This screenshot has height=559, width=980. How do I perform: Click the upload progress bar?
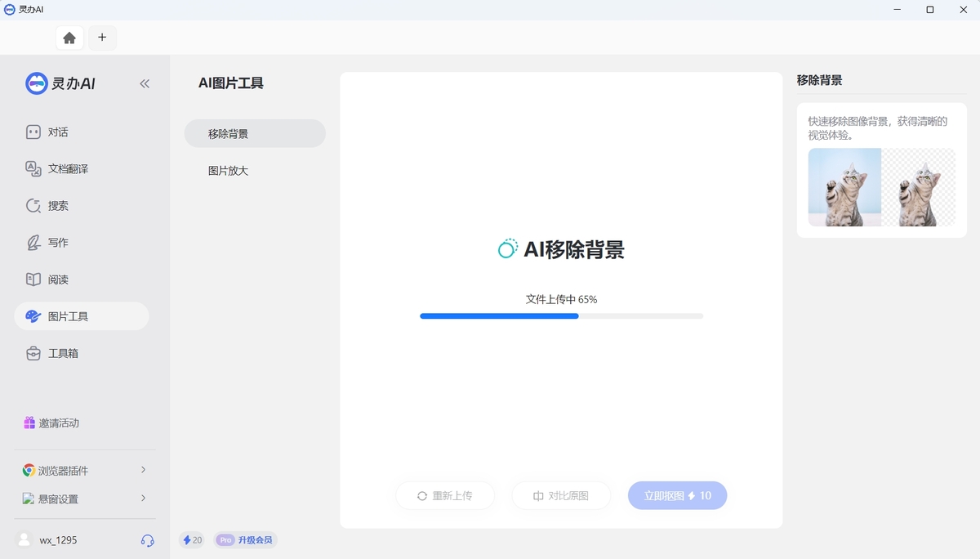561,315
